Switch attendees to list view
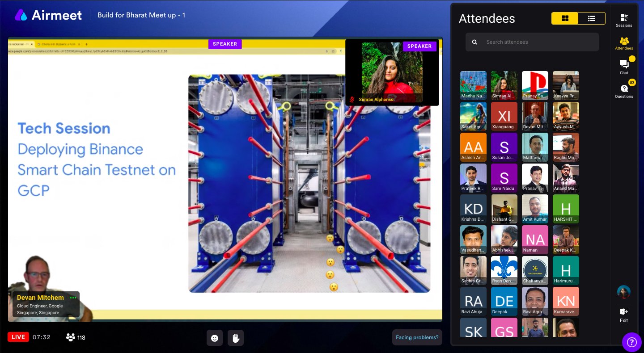Image resolution: width=644 pixels, height=353 pixels. coord(592,18)
